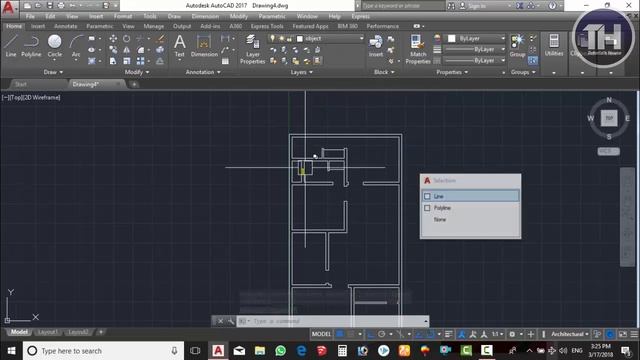This screenshot has width=640, height=360.
Task: Select the Polyline draw tool
Action: coord(31,46)
